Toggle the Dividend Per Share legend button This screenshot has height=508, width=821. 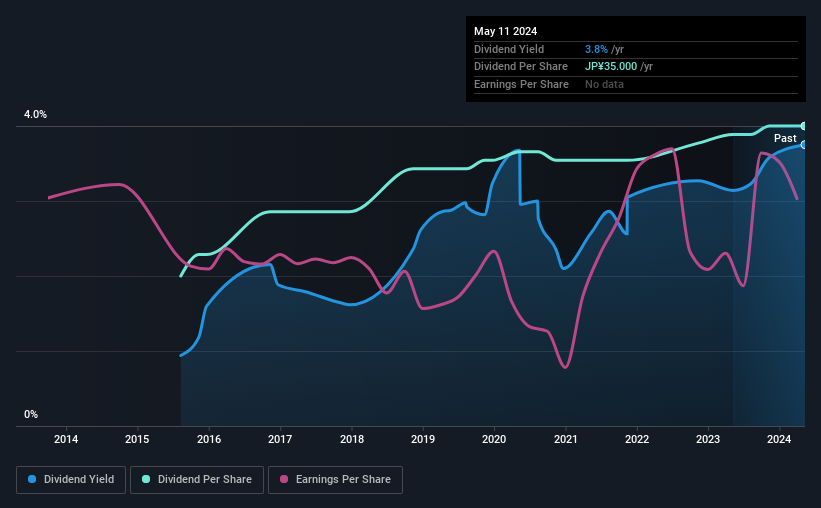197,480
